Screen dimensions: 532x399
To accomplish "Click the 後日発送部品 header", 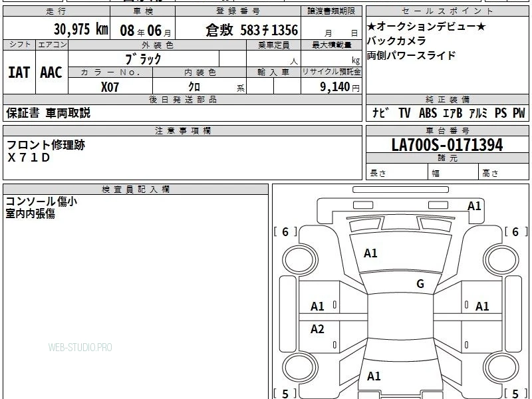I will point(182,99).
